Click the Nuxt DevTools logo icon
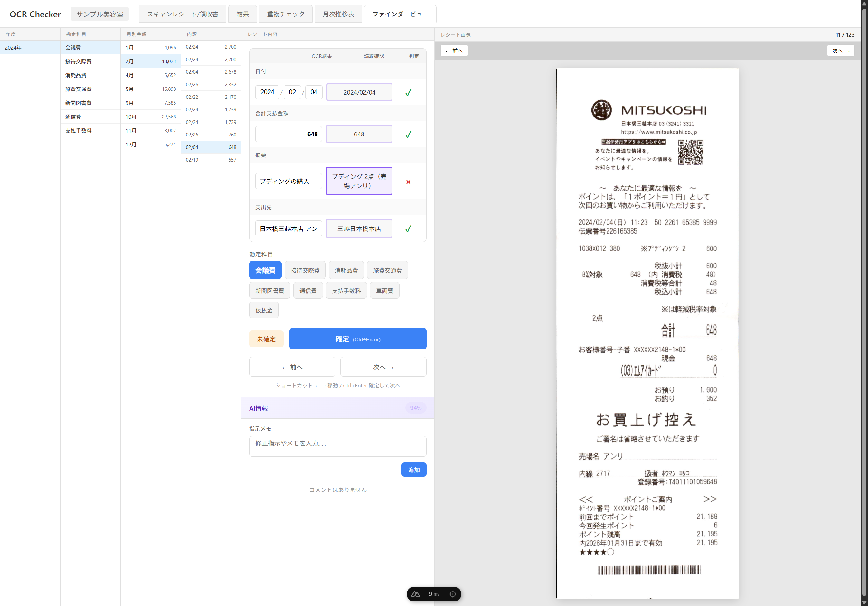Image resolution: width=868 pixels, height=606 pixels. point(415,594)
